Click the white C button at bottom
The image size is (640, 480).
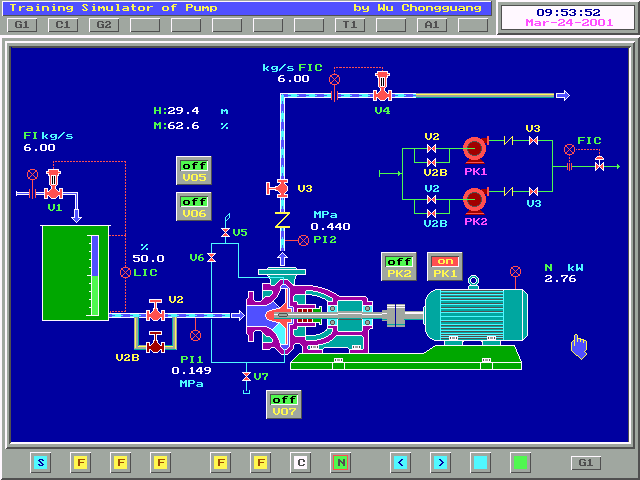point(300,462)
